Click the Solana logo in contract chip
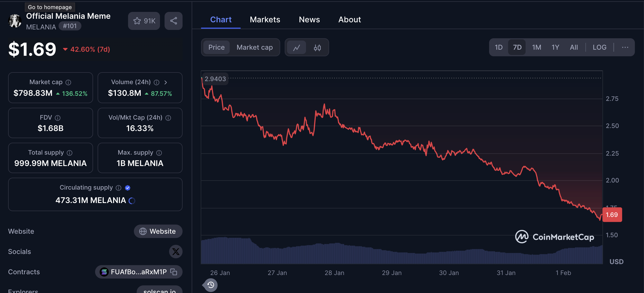Screen dimensions: 644x293 tap(104, 272)
